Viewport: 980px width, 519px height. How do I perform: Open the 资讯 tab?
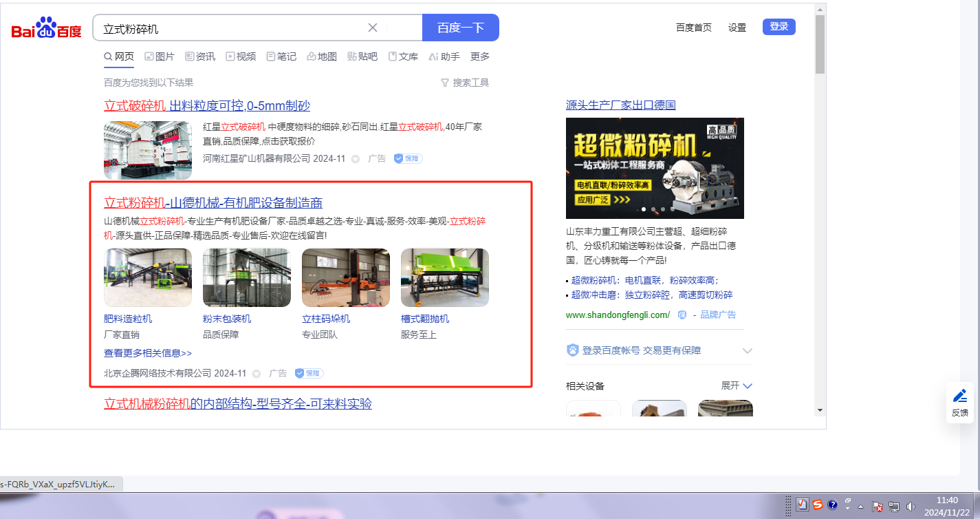pyautogui.click(x=200, y=56)
